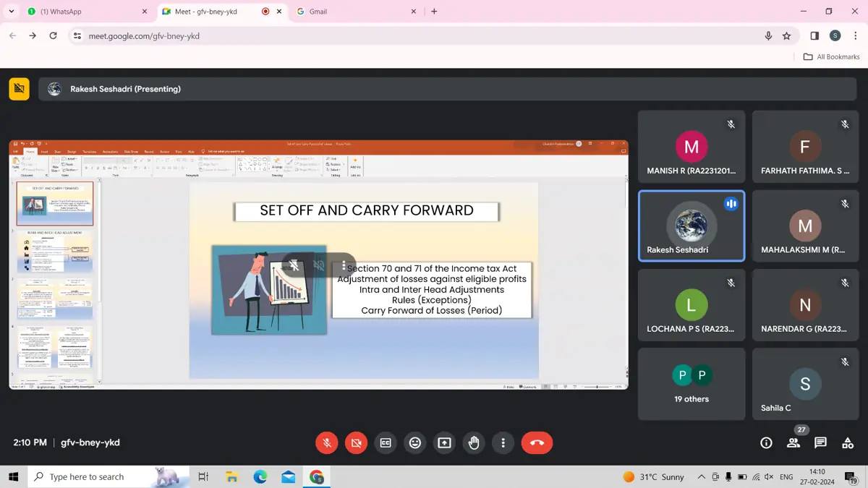This screenshot has width=868, height=488.
Task: Toggle closed captions in the call
Action: click(386, 442)
